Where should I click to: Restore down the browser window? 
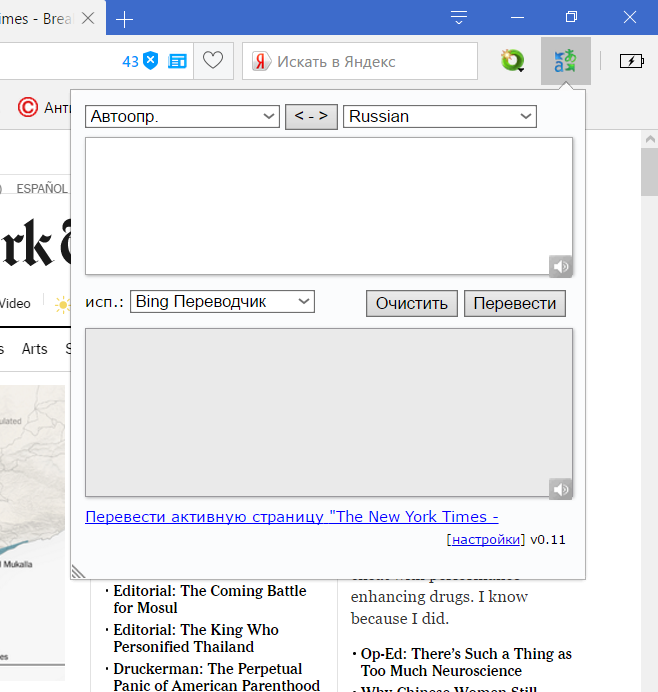tap(571, 17)
